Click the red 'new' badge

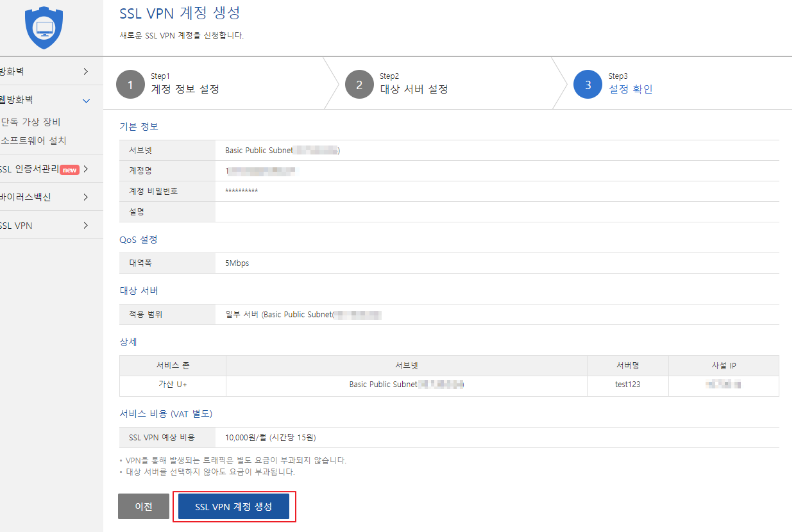point(69,170)
